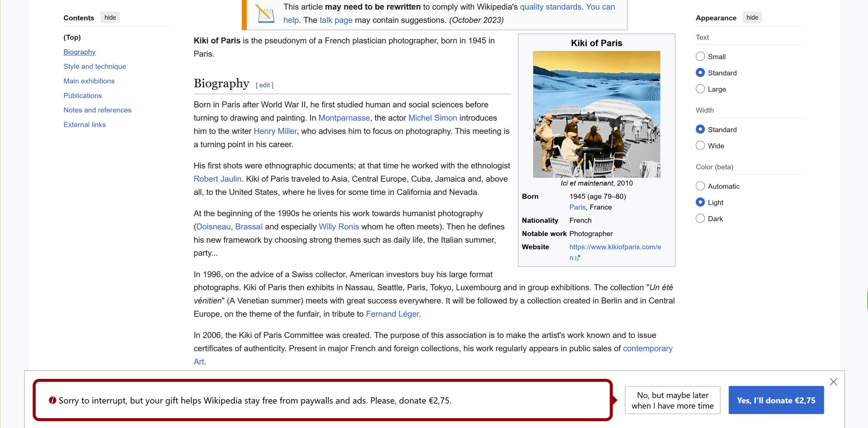This screenshot has height=428, width=868.
Task: Follow the Michel Simon link
Action: click(x=433, y=118)
